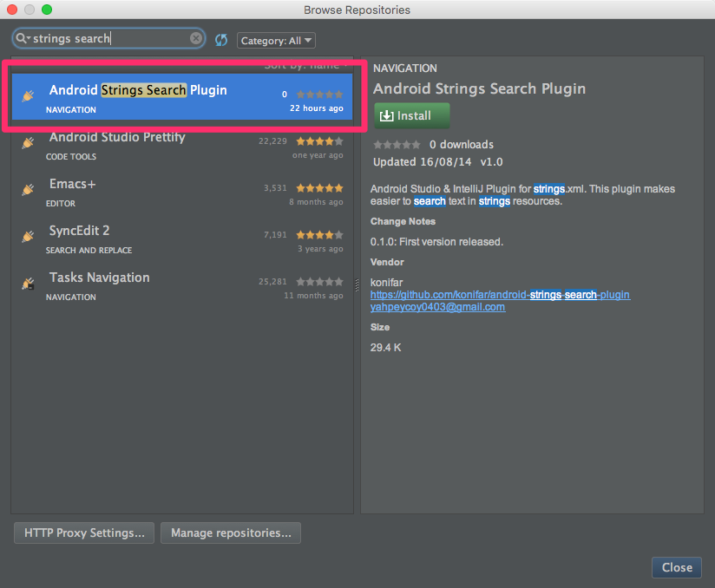Click the green Install button
Screen dimensions: 715x588
(x=412, y=115)
